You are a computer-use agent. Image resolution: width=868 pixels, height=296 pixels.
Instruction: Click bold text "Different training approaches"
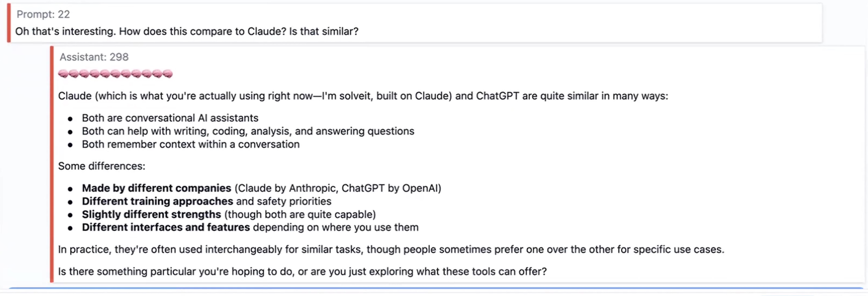[157, 201]
